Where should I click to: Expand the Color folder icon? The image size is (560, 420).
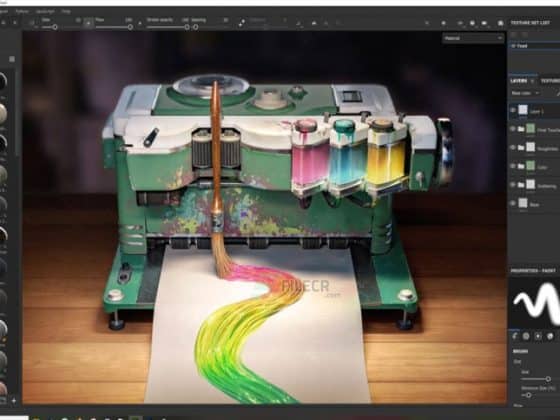tap(521, 166)
